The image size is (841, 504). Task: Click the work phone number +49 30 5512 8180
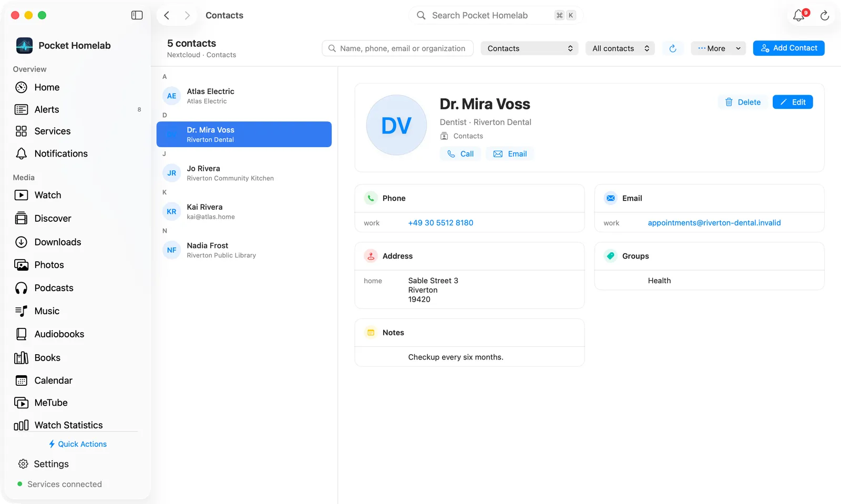(440, 223)
